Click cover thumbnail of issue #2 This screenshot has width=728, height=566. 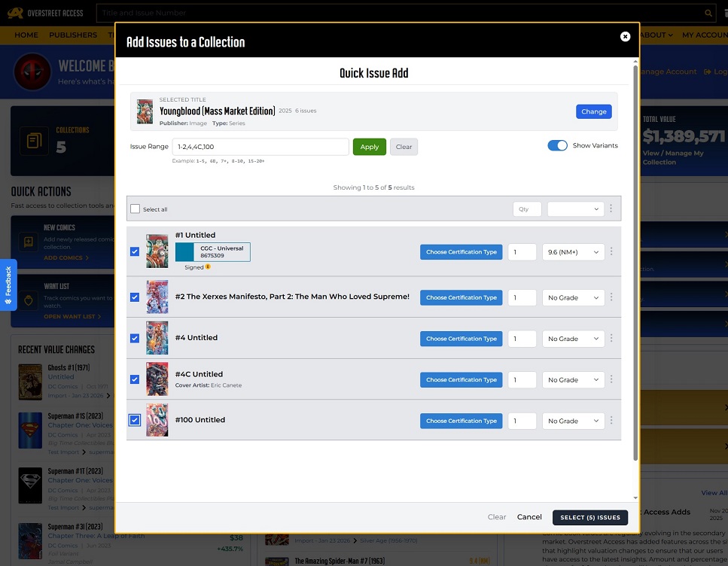click(157, 297)
